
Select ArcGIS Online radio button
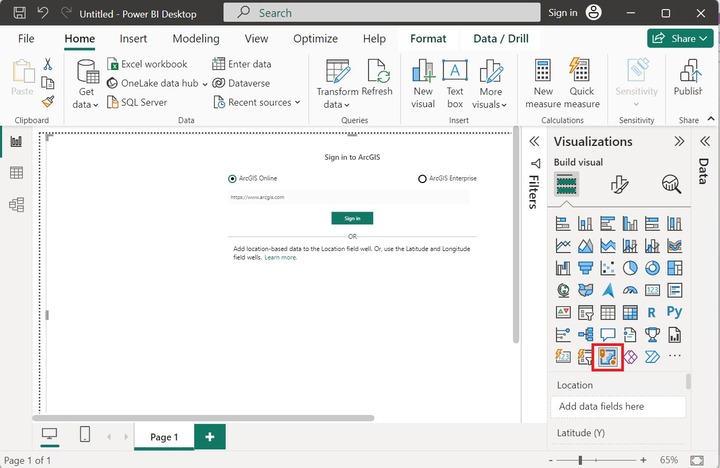[x=232, y=179]
